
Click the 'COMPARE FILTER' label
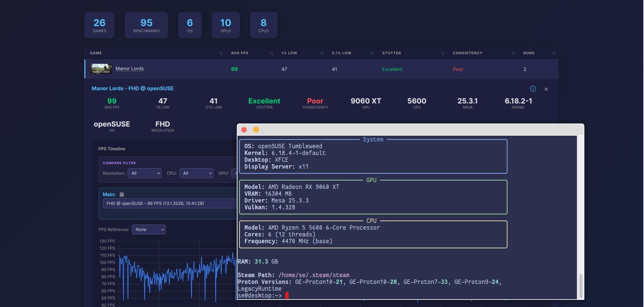(x=119, y=163)
